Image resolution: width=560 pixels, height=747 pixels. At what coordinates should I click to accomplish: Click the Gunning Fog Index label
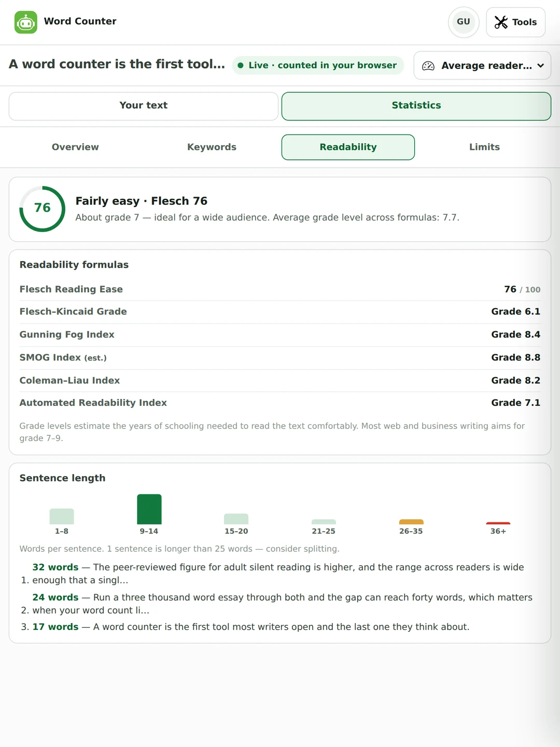pyautogui.click(x=67, y=335)
